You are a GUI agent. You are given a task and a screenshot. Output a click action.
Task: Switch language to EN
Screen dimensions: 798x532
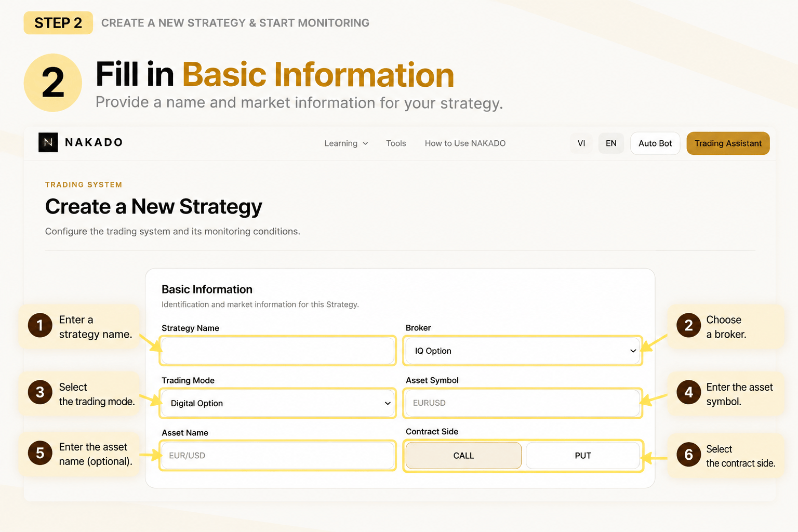pyautogui.click(x=611, y=143)
